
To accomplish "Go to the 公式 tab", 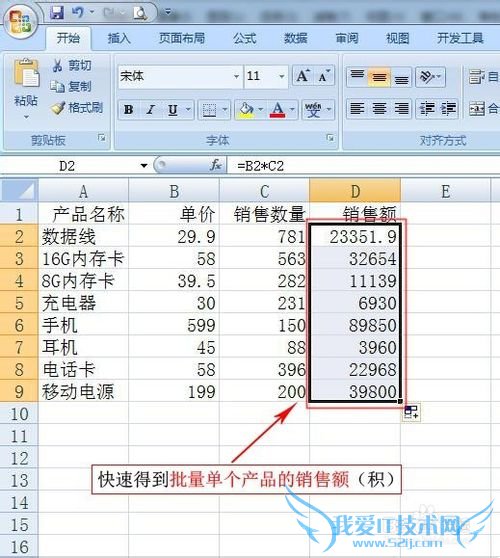I will 245,38.
